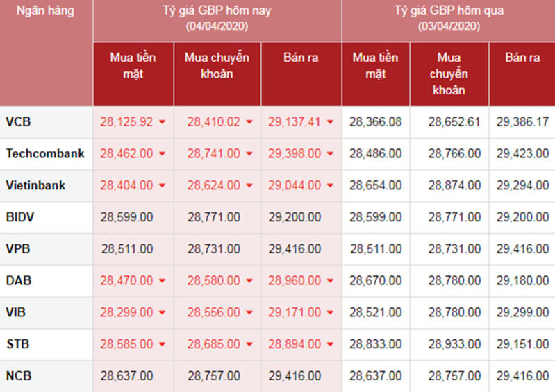
Task: Select the Vietinbank row label
Action: (x=35, y=185)
